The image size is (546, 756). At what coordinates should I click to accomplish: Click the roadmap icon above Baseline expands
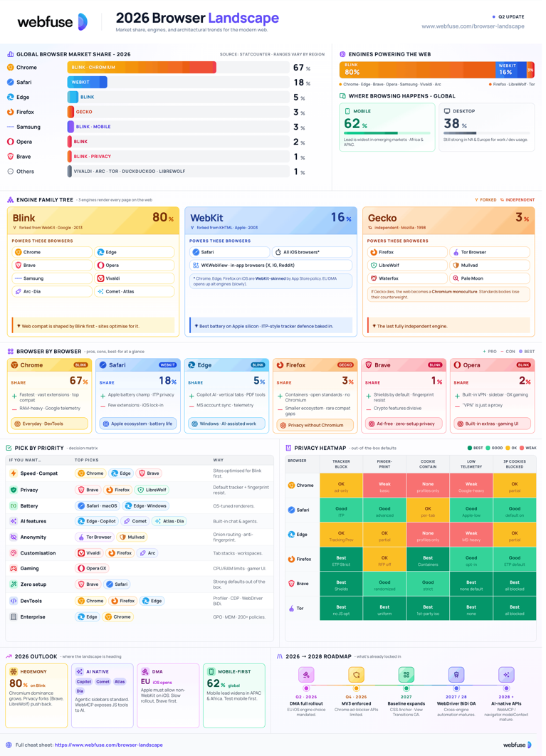point(406,675)
